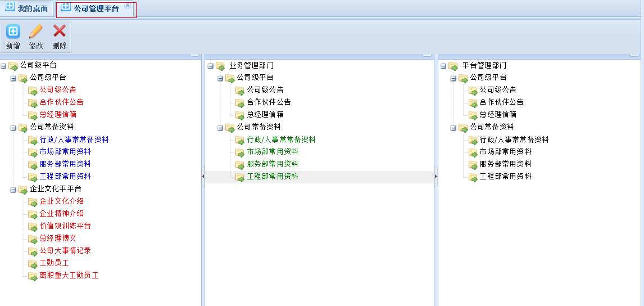This screenshot has height=306, width=644.
Task: Click the folder icon beside 价值观训练平台
Action: pyautogui.click(x=33, y=226)
